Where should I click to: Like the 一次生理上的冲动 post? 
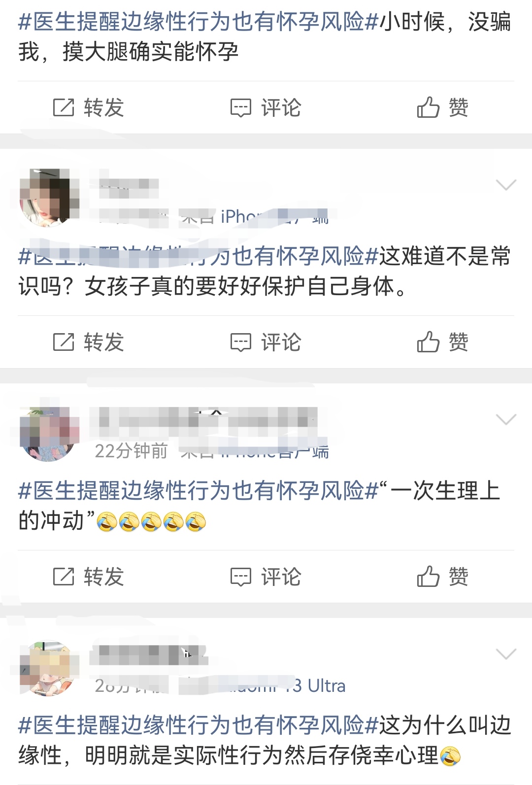[x=443, y=577]
